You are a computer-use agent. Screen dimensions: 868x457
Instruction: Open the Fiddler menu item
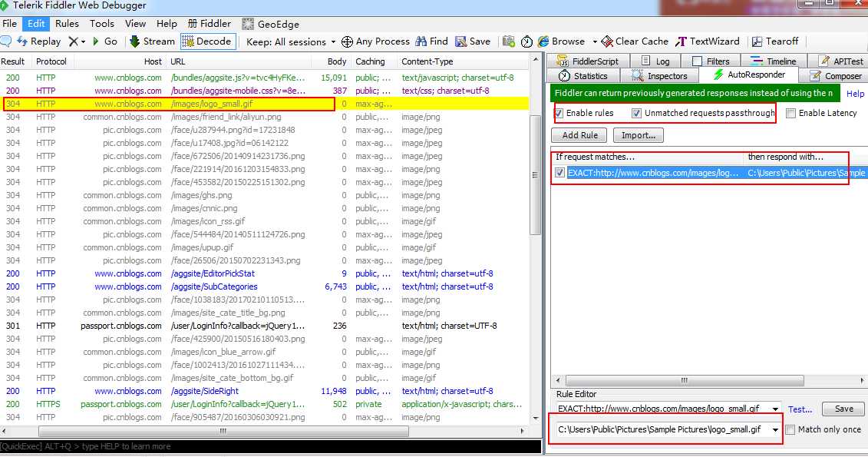pyautogui.click(x=210, y=24)
